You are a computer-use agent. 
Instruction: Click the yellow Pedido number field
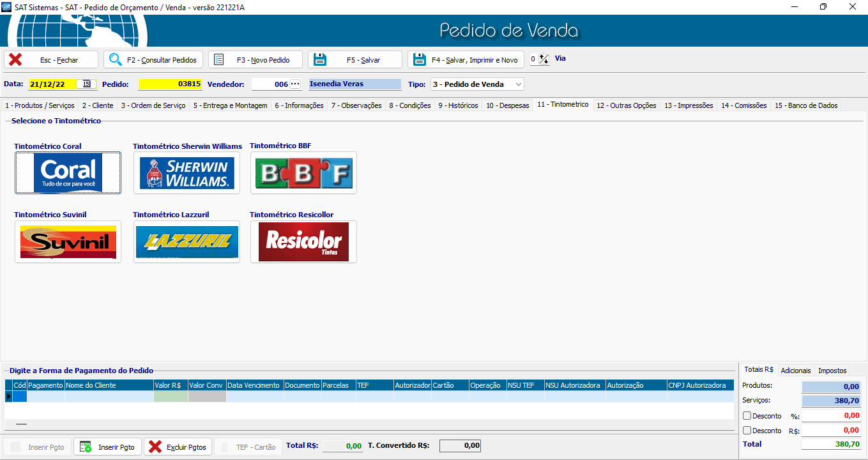pos(171,84)
